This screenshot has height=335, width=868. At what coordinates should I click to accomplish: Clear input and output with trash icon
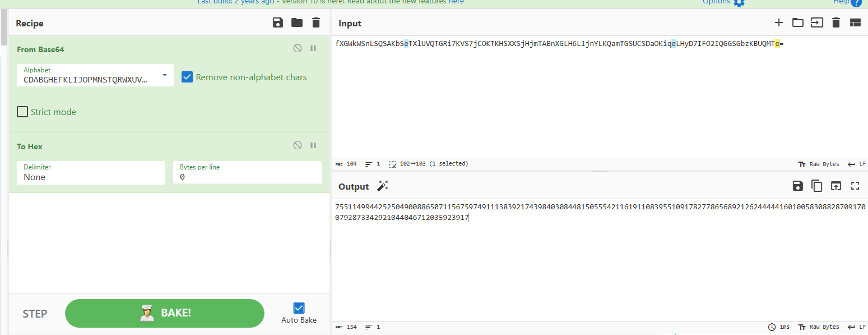coord(836,22)
